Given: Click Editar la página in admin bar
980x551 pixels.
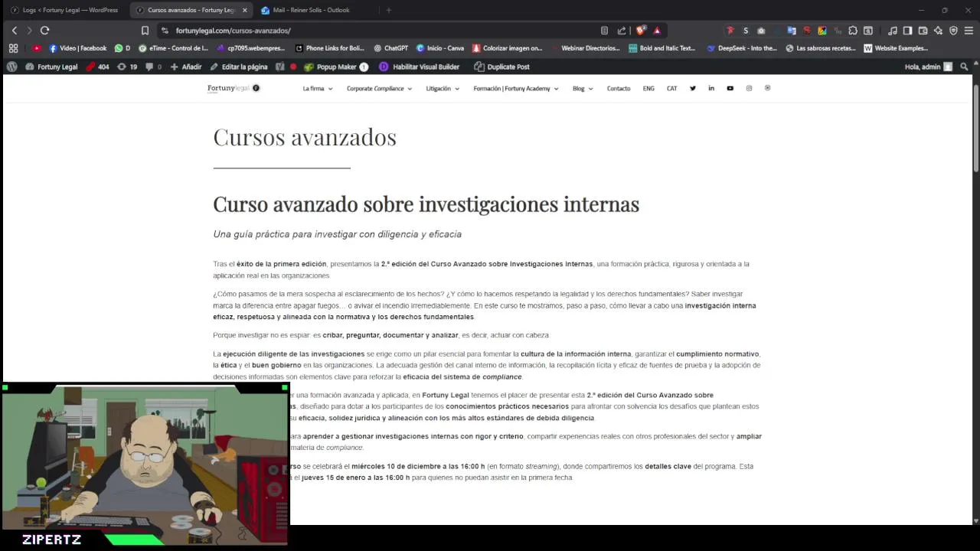Looking at the screenshot, I should coord(238,67).
